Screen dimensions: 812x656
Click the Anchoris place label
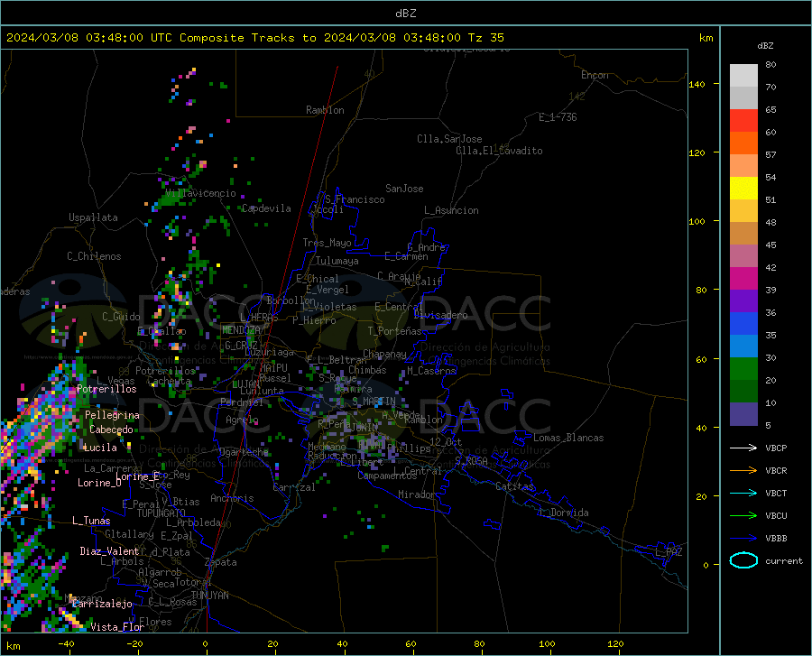pyautogui.click(x=232, y=498)
